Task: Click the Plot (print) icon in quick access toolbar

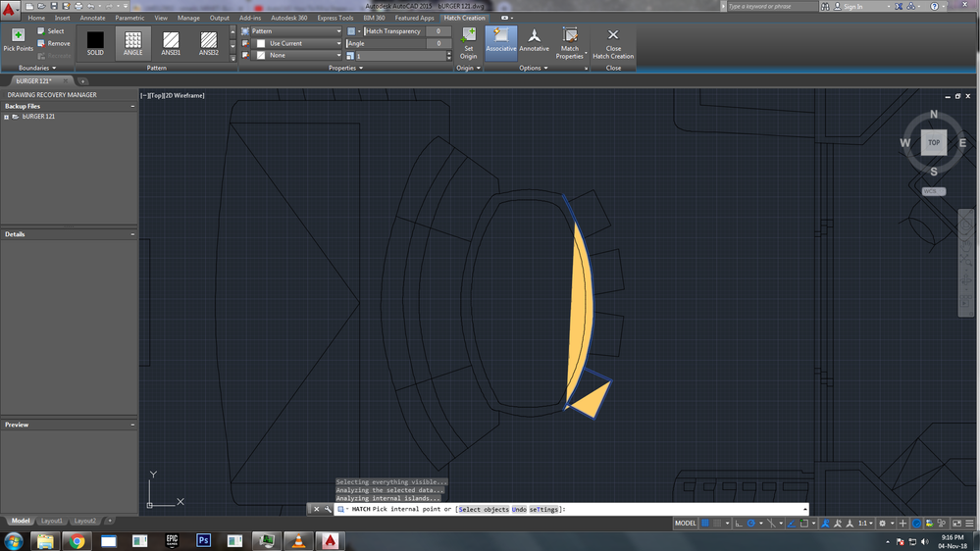Action: click(78, 6)
